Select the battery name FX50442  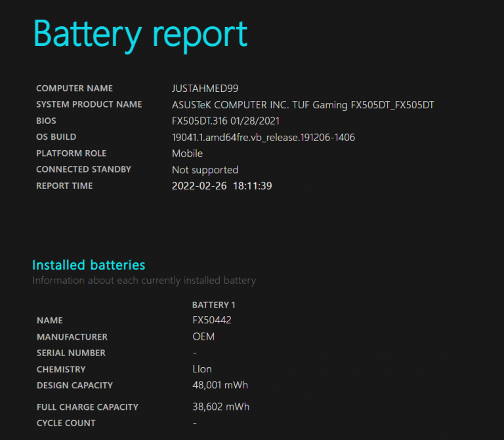tap(211, 321)
